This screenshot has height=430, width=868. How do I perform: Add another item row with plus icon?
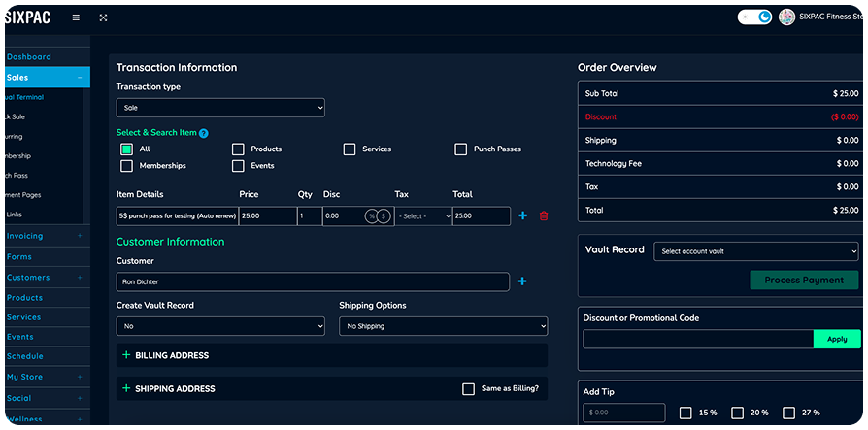[x=522, y=215]
